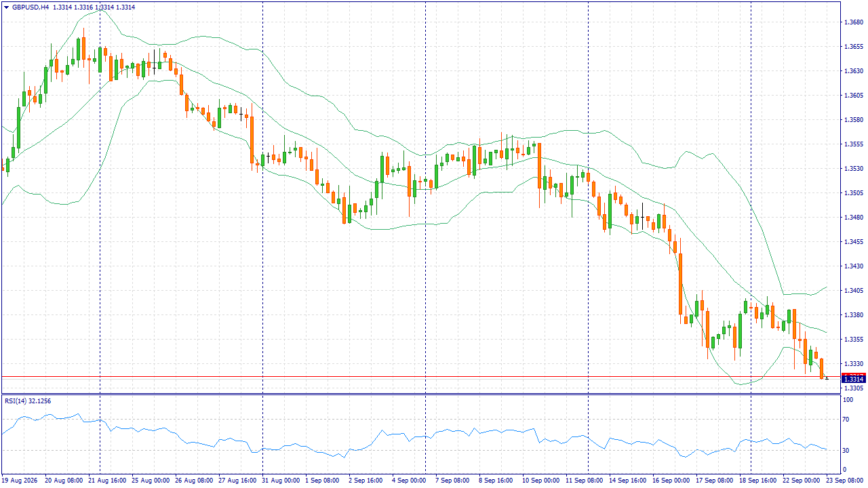Image resolution: width=868 pixels, height=488 pixels.
Task: Click the 1.3505 price scale label
Action: [854, 193]
